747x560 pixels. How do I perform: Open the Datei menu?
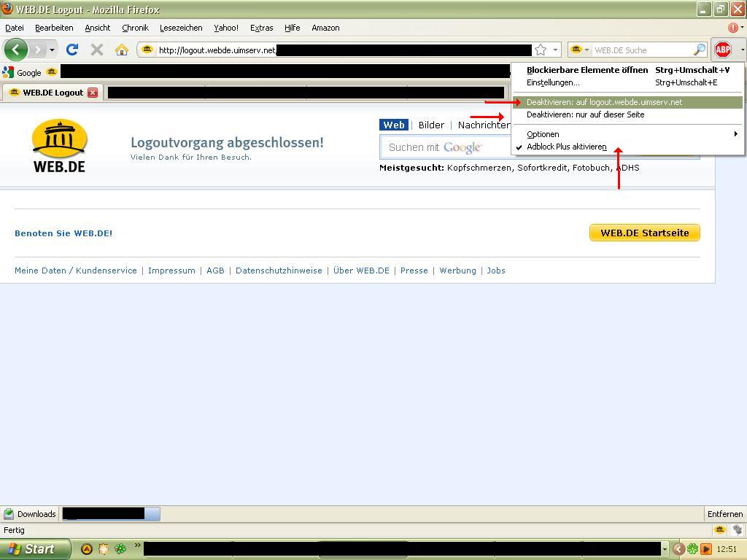coord(15,28)
